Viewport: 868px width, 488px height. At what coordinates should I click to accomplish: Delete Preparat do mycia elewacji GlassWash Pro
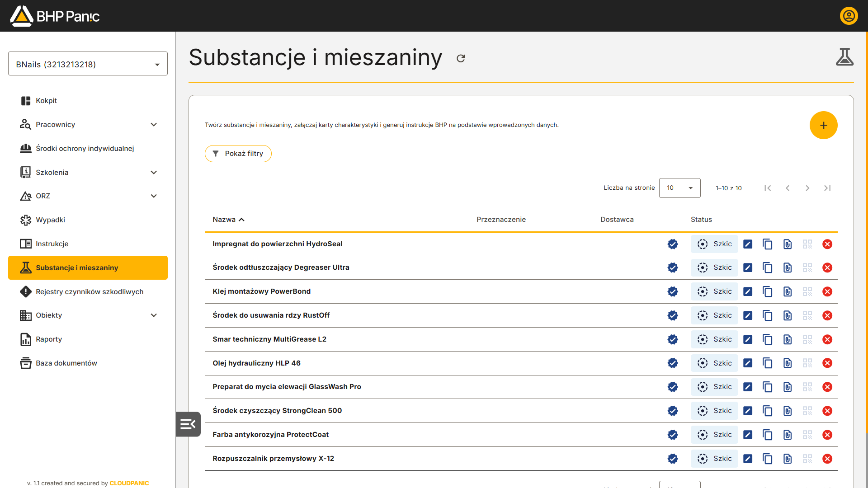click(827, 387)
